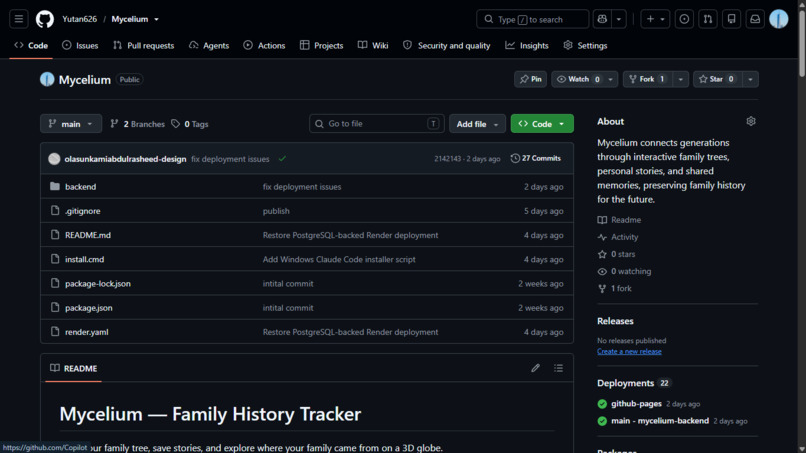Open the package-lock.json file
Viewport: 806px width, 453px height.
pos(98,283)
